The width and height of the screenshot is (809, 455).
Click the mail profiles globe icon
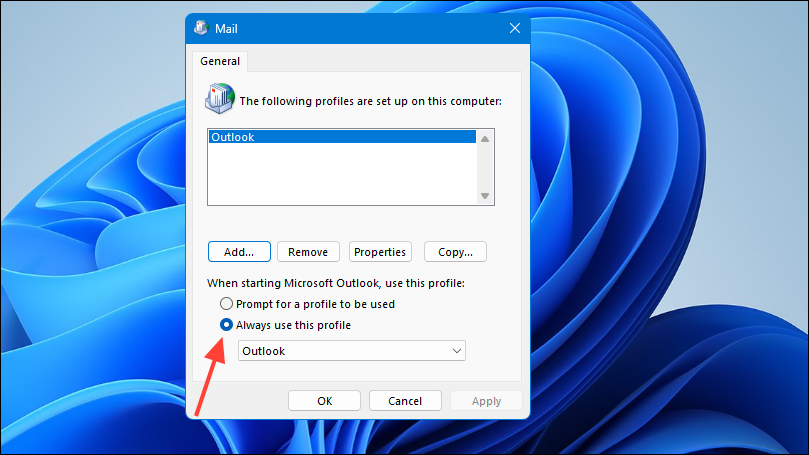click(220, 98)
